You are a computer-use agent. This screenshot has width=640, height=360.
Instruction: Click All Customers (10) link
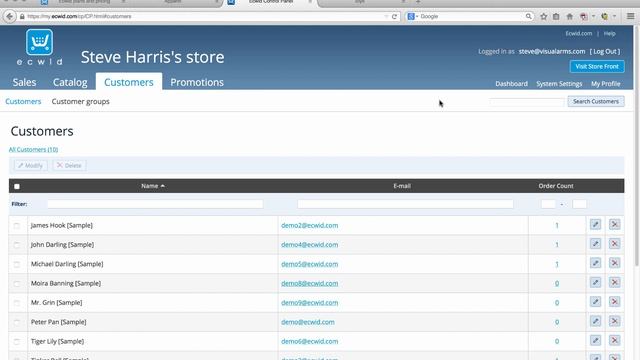pos(33,149)
